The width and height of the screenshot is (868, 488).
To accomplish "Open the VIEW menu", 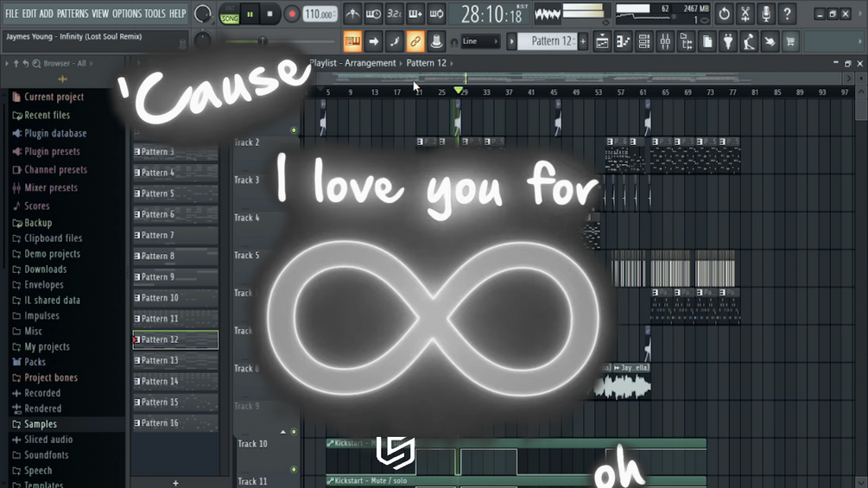I will (x=100, y=14).
